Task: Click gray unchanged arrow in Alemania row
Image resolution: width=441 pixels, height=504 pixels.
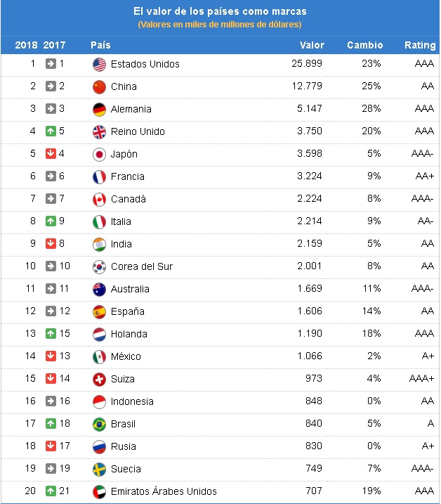Action: coord(51,109)
